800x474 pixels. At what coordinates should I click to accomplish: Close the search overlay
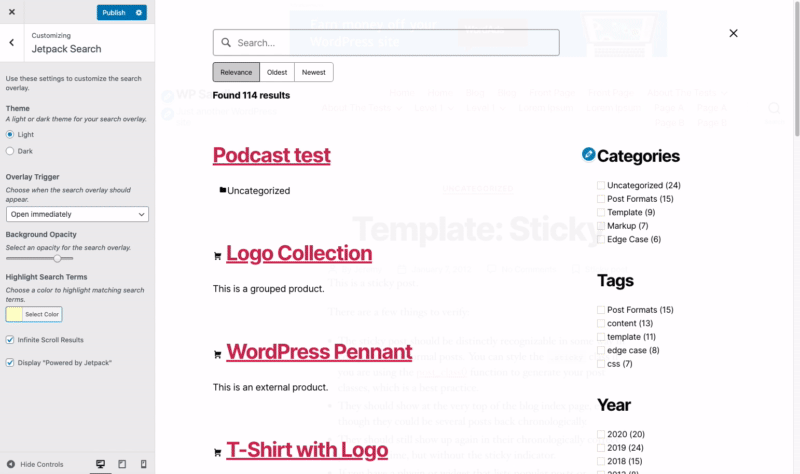(x=733, y=33)
